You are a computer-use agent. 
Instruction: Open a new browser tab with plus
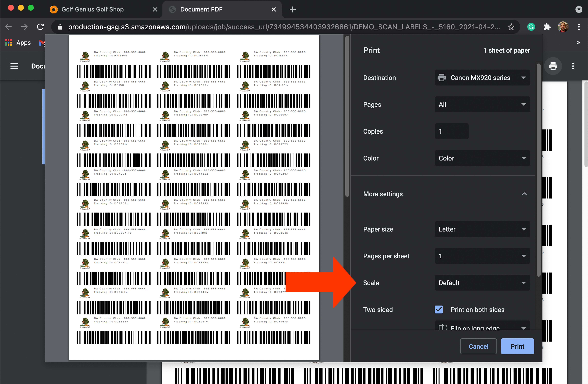click(292, 9)
